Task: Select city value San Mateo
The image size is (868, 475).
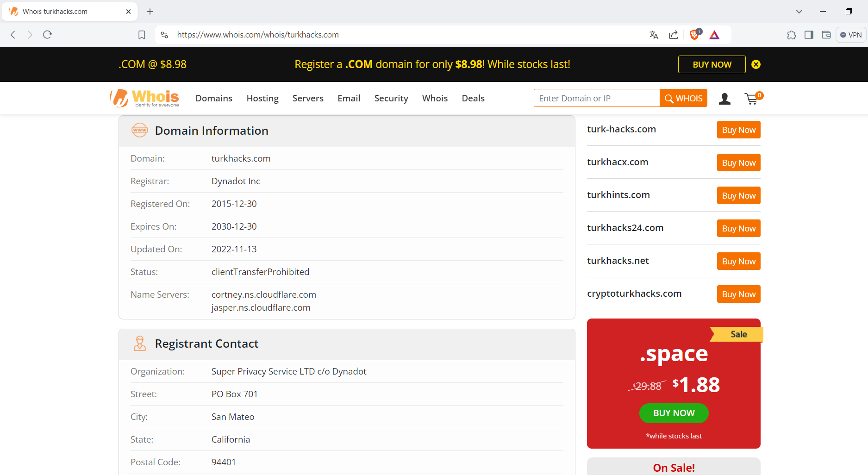Action: click(233, 417)
